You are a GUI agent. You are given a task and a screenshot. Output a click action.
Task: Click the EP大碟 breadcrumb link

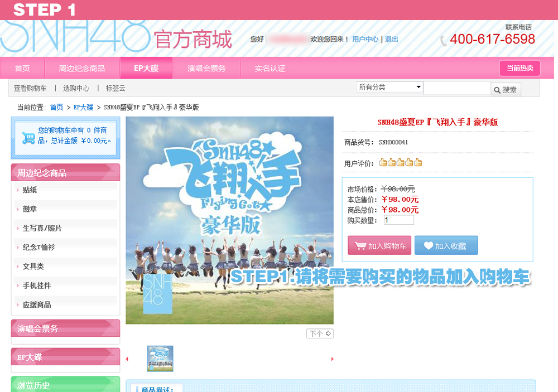[x=83, y=107]
